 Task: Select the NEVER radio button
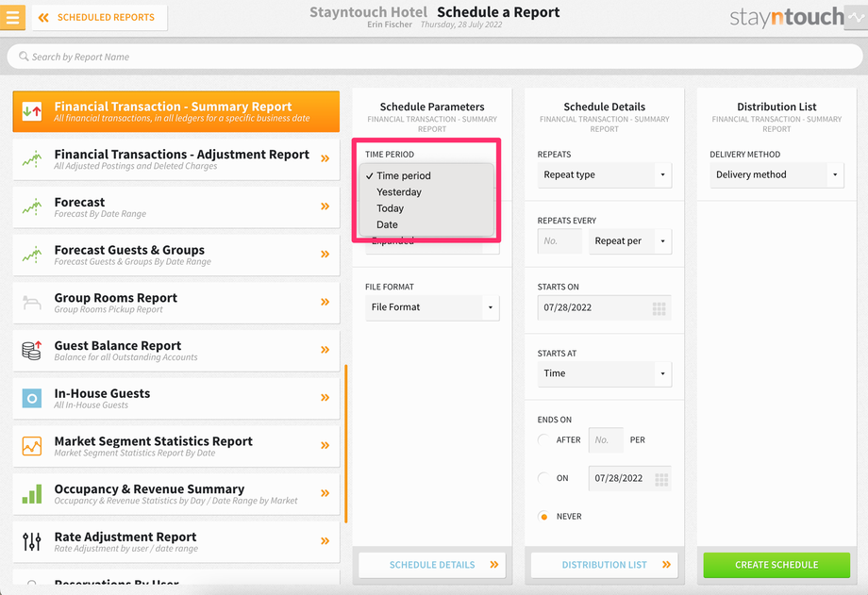pyautogui.click(x=544, y=517)
